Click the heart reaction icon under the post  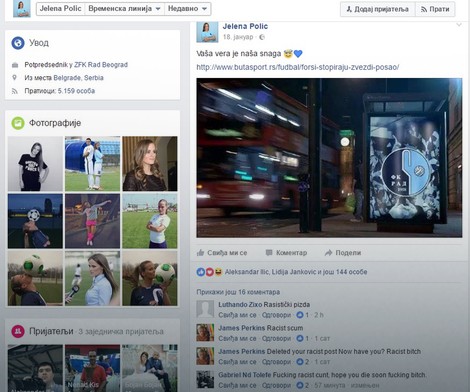[x=209, y=272]
